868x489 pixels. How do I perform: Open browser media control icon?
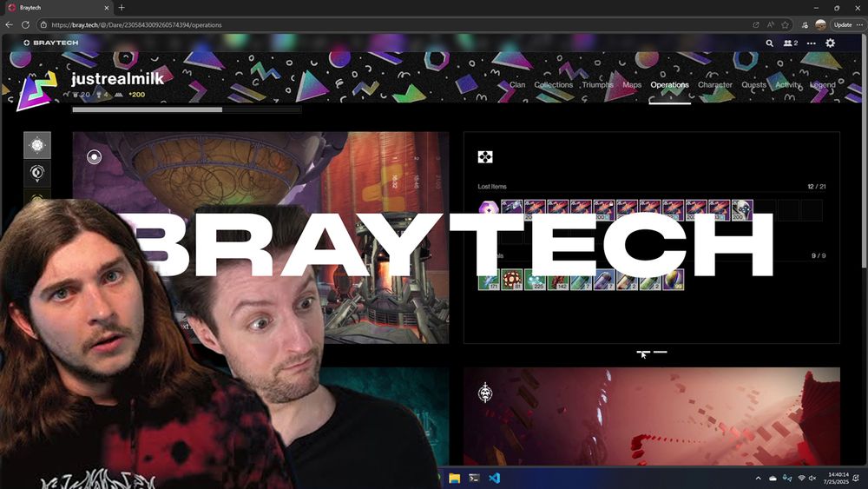[x=805, y=25]
